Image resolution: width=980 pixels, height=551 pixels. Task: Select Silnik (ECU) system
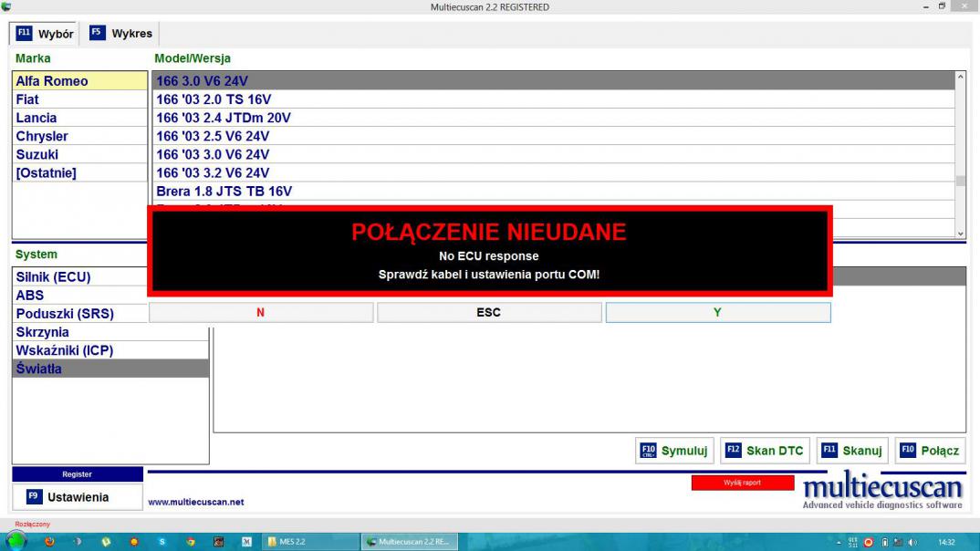(x=80, y=276)
